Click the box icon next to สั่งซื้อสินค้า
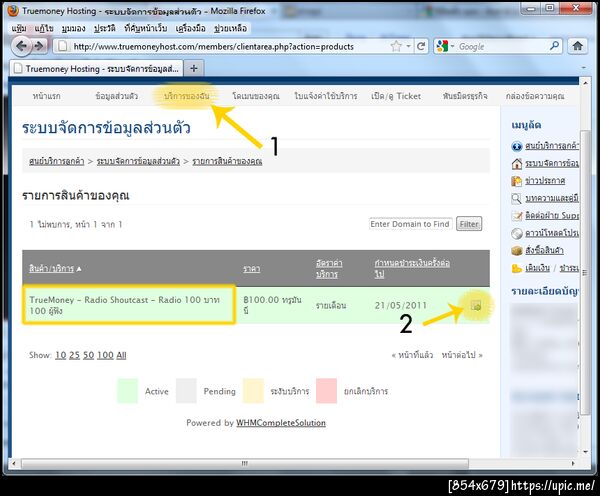 point(517,251)
